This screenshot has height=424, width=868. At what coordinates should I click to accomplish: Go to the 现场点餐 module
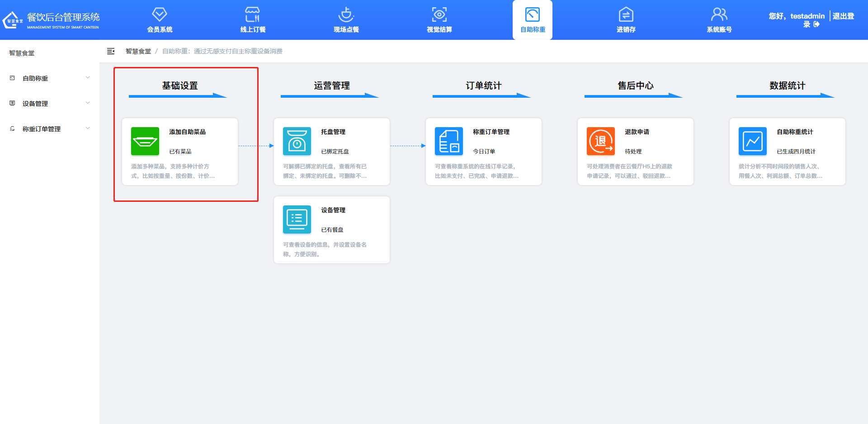(346, 20)
